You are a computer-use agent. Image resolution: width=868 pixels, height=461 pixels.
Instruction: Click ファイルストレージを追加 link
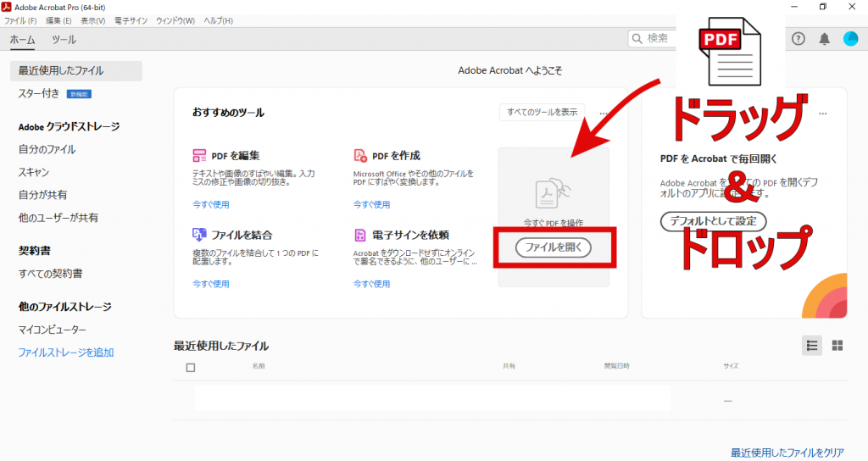point(66,353)
